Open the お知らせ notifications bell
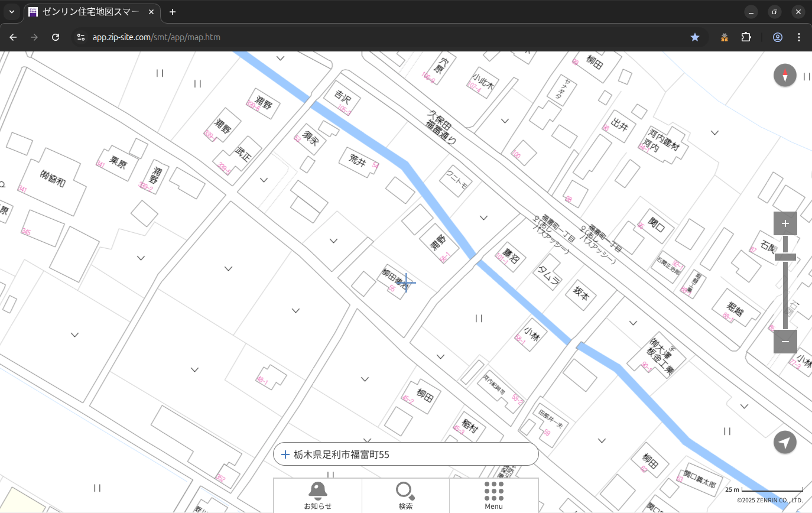This screenshot has width=812, height=513. tap(317, 495)
